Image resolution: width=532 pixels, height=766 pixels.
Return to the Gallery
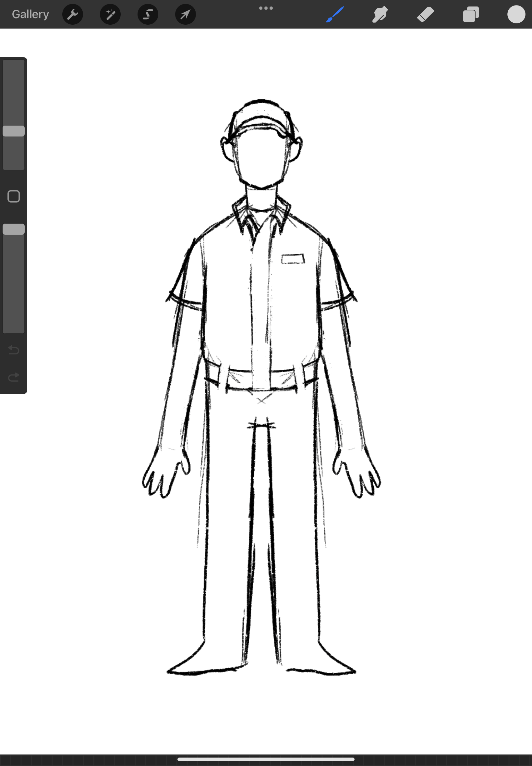pos(30,14)
